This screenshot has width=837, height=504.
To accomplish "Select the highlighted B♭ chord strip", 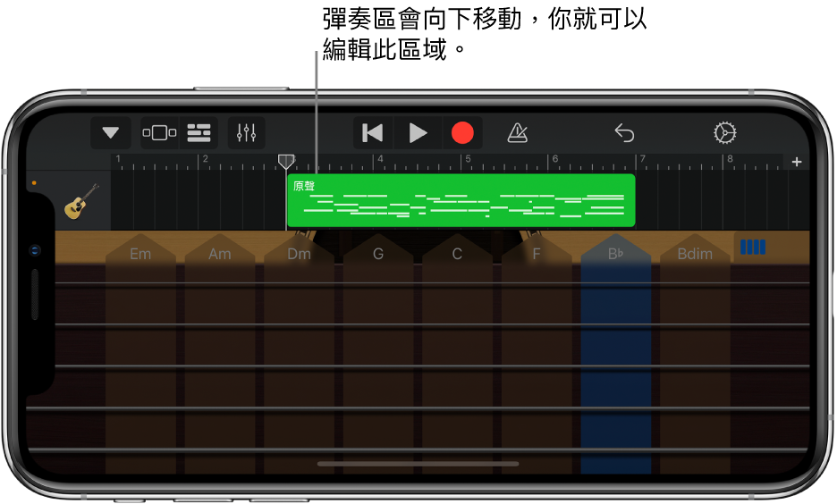I will [x=615, y=354].
